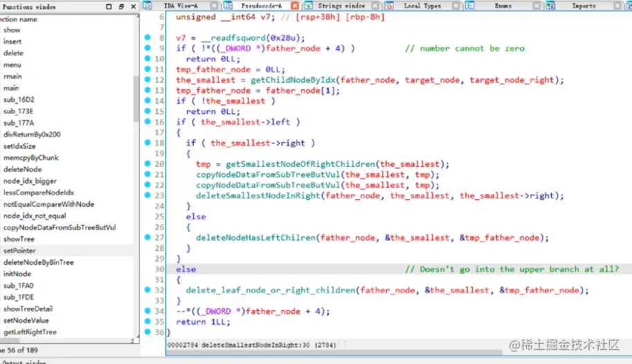632x364 pixels.
Task: Toggle breakpoint dot on line 12
Action: point(147,80)
